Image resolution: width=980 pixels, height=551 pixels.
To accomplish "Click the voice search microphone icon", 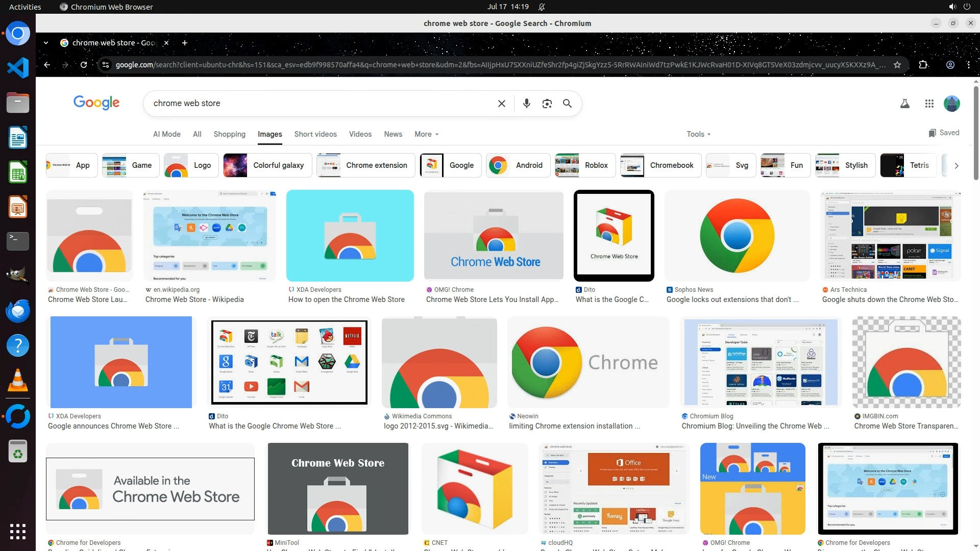I will click(x=526, y=104).
